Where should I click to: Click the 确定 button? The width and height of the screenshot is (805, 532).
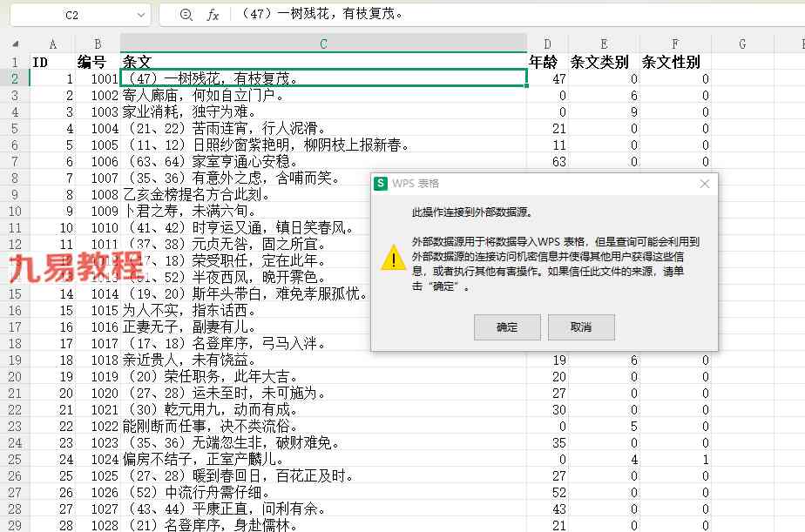tap(507, 327)
